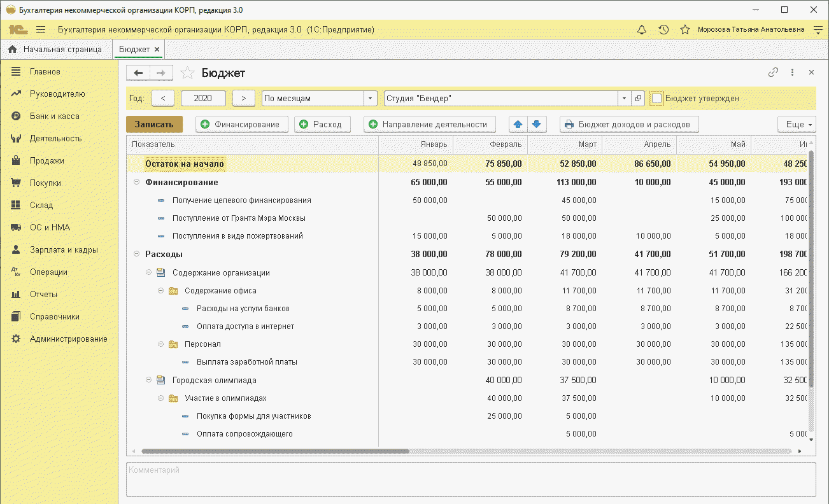Collapse the Содержание офиса folder
829x504 pixels.
click(x=161, y=291)
